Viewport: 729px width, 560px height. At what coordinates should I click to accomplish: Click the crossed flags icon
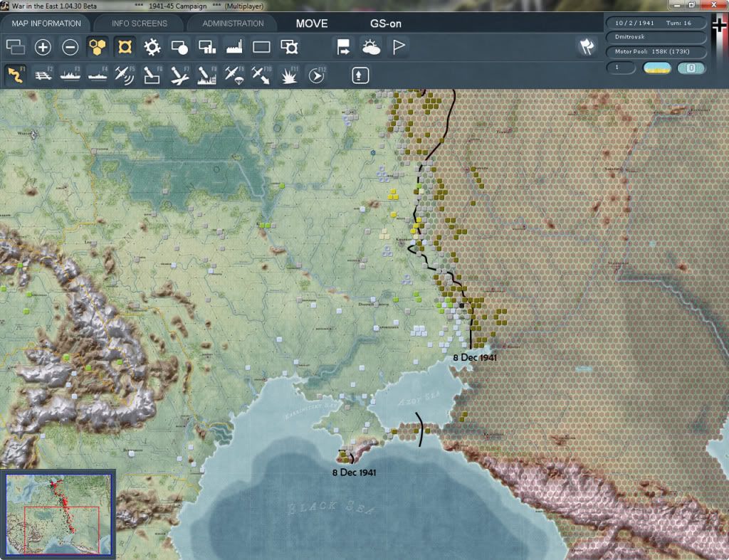(587, 46)
